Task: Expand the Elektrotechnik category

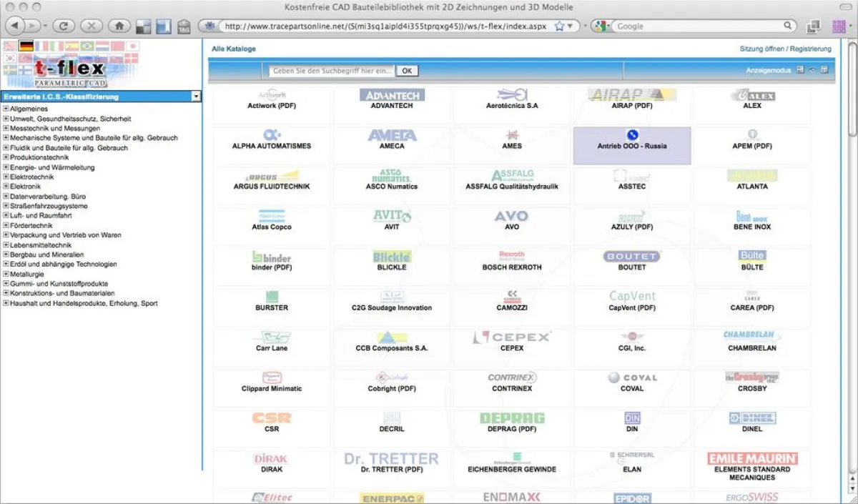Action: (x=6, y=177)
